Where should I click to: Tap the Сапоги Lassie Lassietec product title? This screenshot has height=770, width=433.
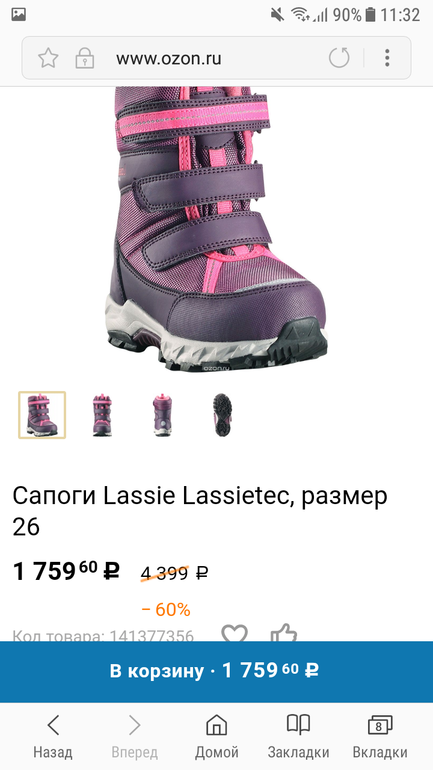[200, 511]
